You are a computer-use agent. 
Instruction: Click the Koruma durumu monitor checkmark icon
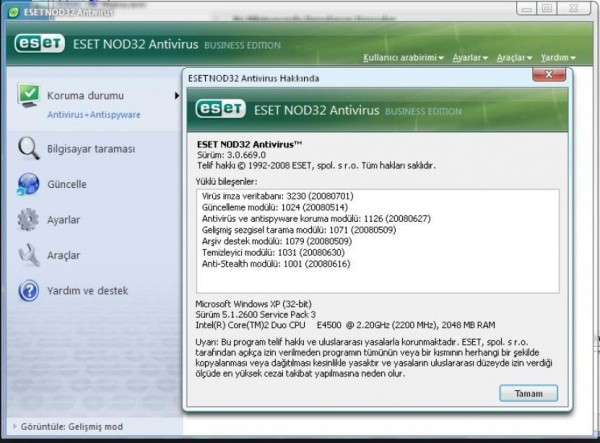[x=28, y=95]
